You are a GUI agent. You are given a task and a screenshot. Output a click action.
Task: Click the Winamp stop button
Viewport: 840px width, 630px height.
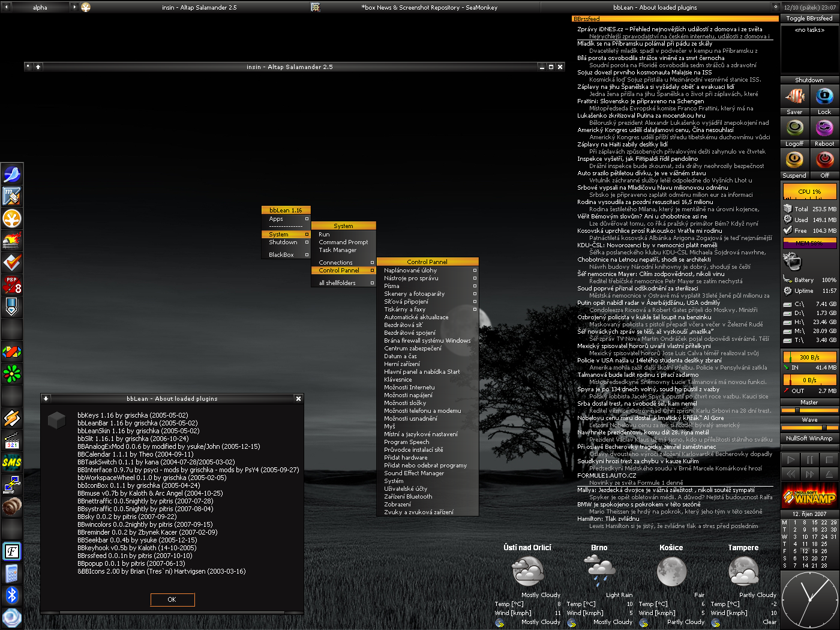pyautogui.click(x=829, y=460)
